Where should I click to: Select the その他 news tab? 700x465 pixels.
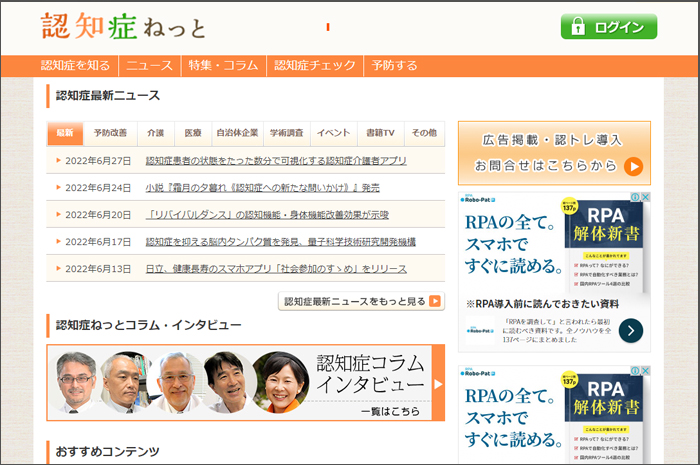coord(424,133)
